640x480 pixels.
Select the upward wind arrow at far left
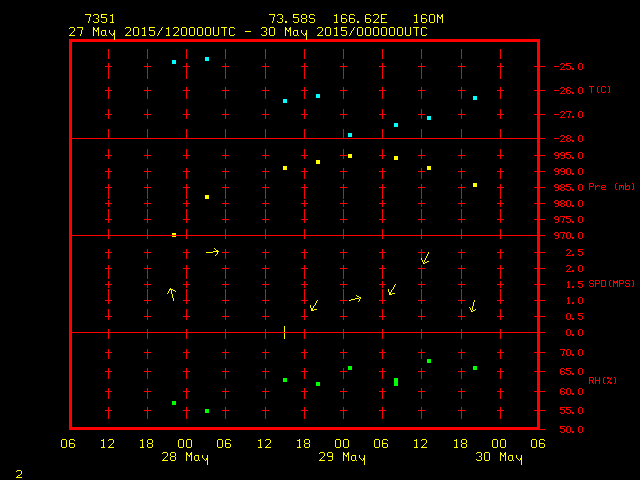tap(172, 293)
